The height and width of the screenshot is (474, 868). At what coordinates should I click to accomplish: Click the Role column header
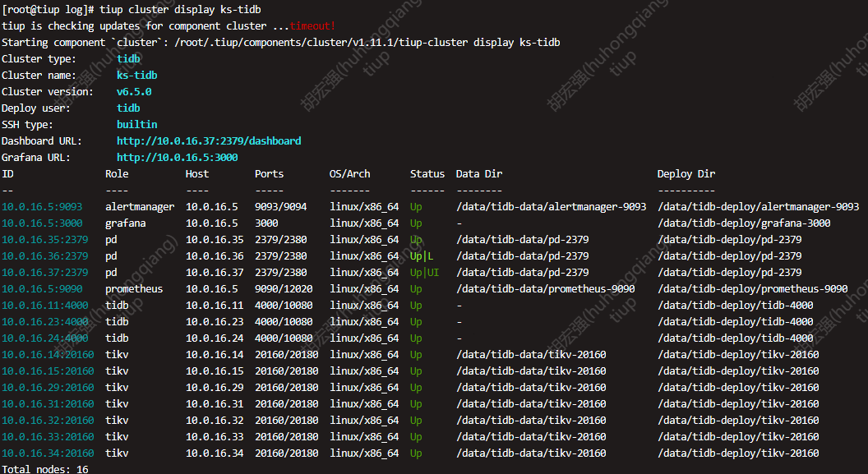pyautogui.click(x=117, y=174)
